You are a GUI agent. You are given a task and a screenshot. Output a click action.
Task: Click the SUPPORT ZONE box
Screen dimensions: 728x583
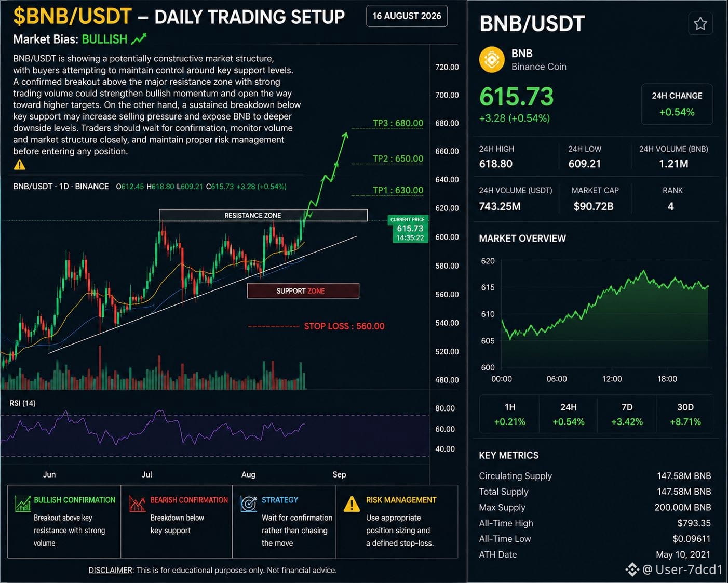(303, 290)
